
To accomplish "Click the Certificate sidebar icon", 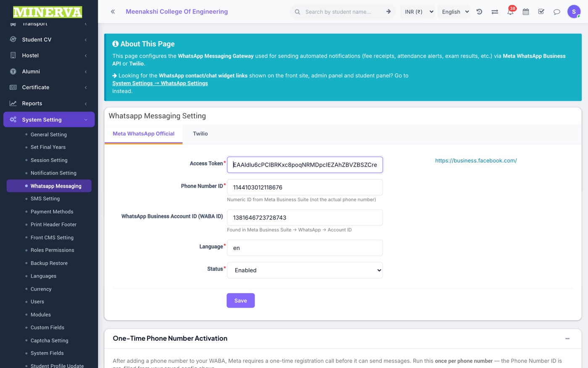I will 13,87.
